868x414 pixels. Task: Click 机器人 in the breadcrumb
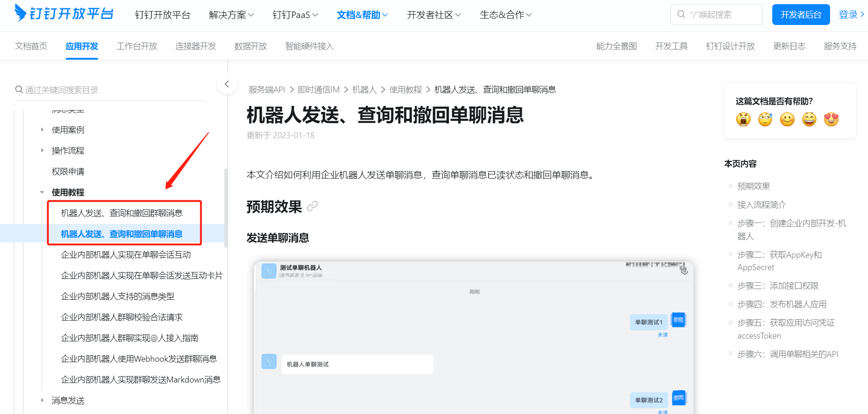tap(364, 89)
